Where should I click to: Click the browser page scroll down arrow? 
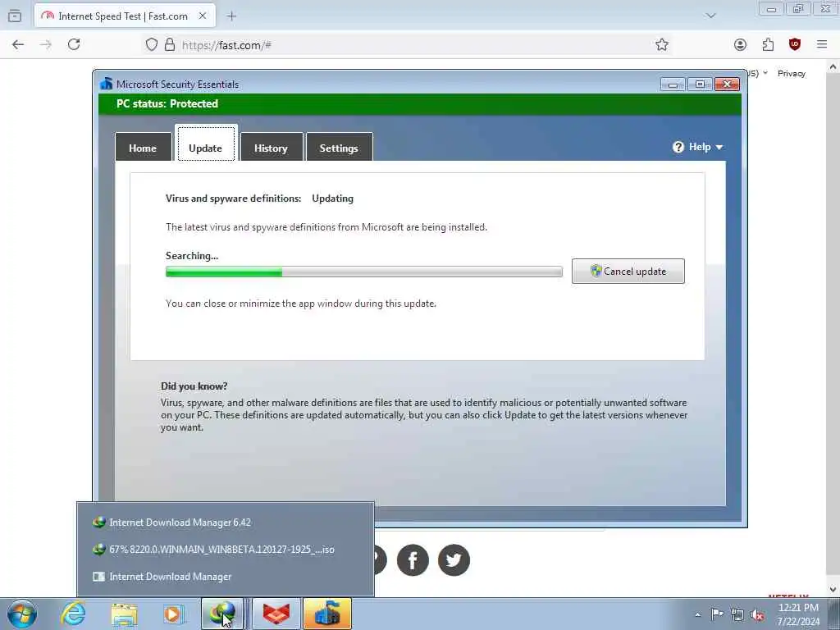pyautogui.click(x=833, y=589)
